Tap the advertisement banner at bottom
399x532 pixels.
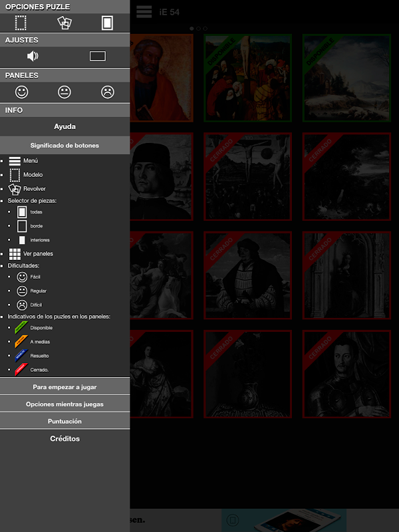pyautogui.click(x=264, y=520)
